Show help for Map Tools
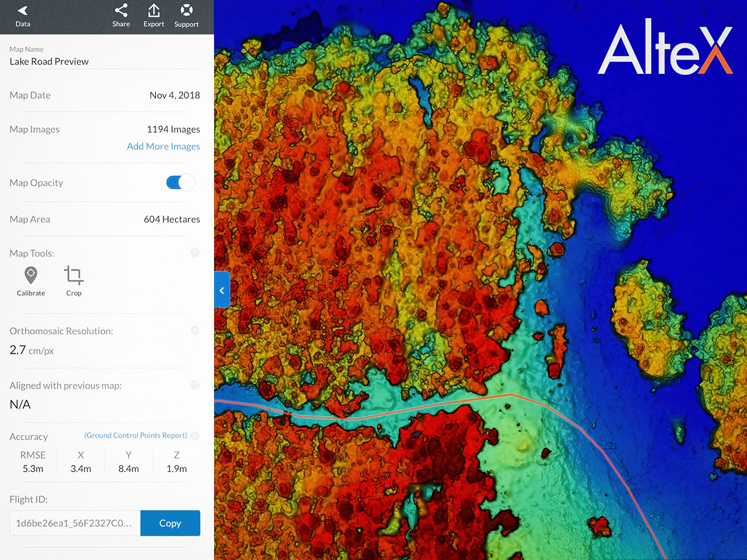 coord(195,253)
